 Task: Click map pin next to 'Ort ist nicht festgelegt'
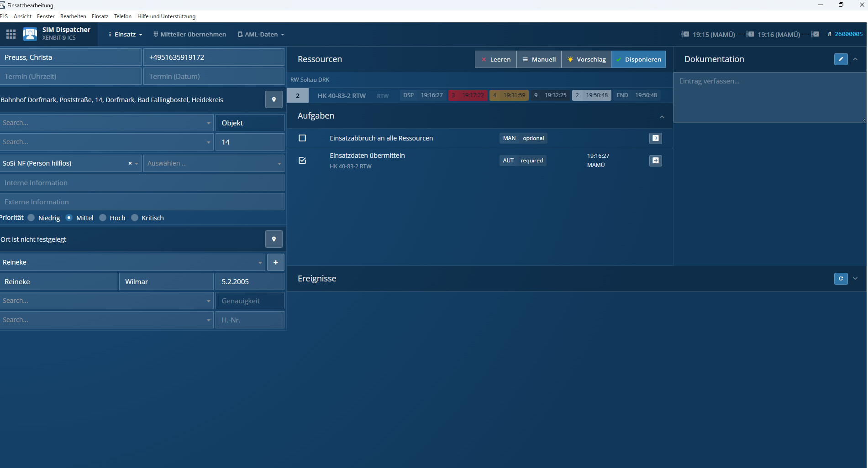coord(274,239)
